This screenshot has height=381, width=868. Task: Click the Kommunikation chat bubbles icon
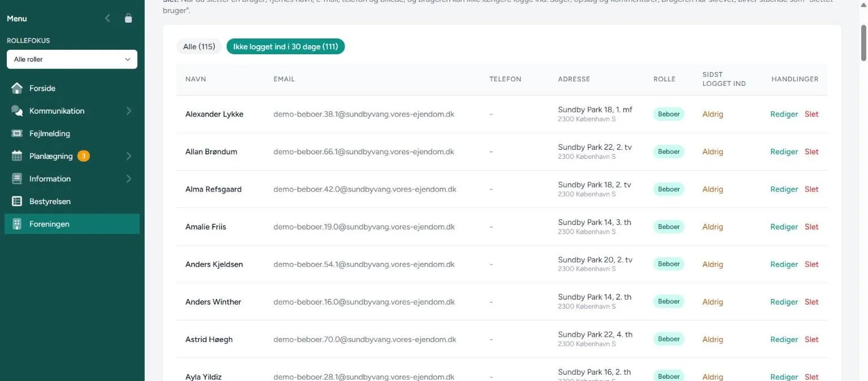[x=17, y=111]
